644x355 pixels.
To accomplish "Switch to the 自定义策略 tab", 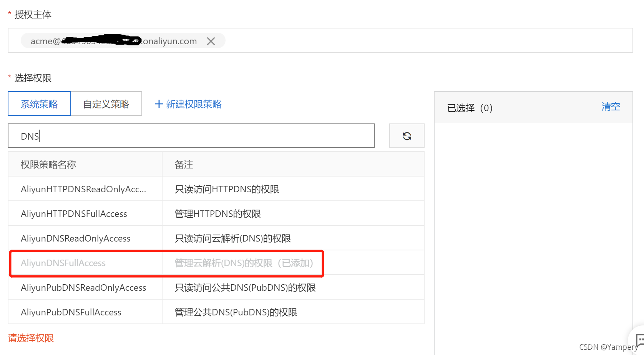I will [x=106, y=104].
